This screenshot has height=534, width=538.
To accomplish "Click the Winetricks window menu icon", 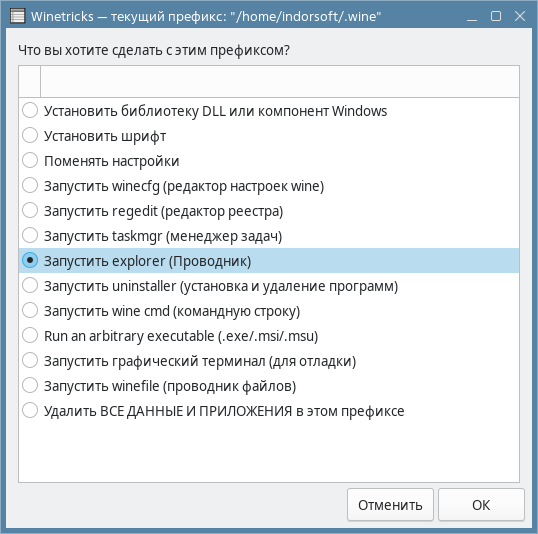I will pos(17,16).
